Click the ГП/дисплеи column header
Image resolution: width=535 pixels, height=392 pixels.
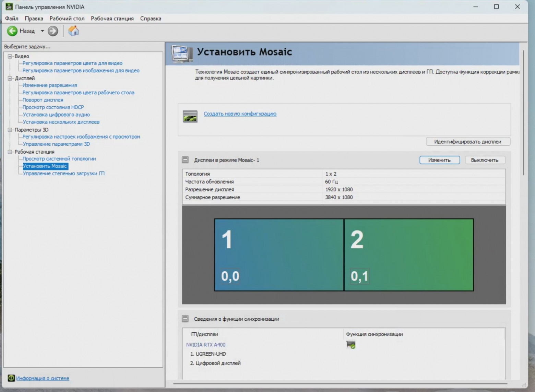tap(204, 334)
